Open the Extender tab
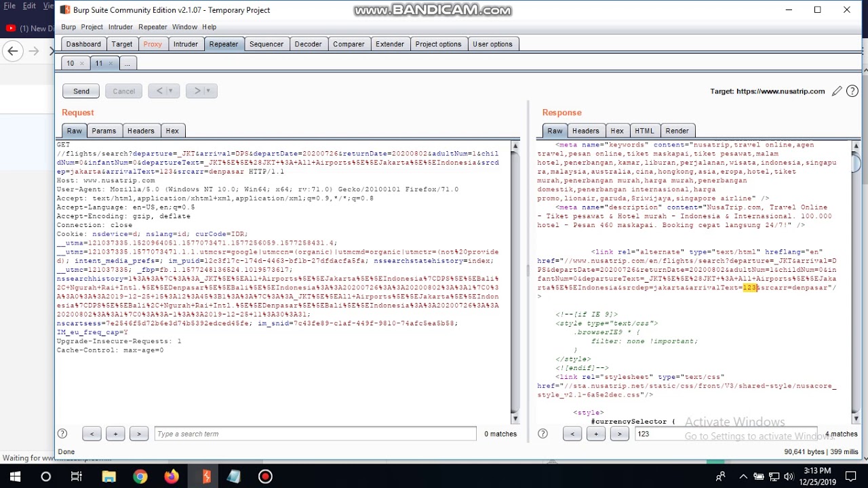This screenshot has width=868, height=488. pos(390,44)
